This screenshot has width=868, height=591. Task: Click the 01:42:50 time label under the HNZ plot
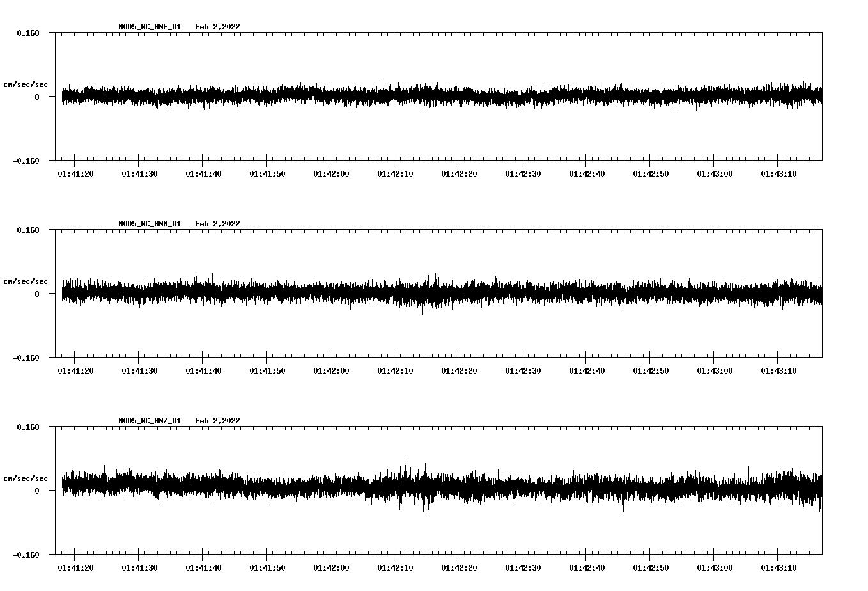pyautogui.click(x=651, y=568)
